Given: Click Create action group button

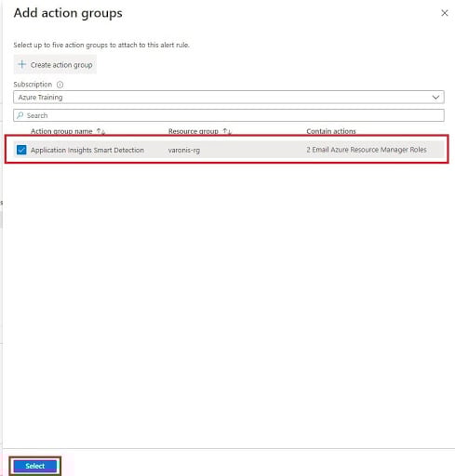Looking at the screenshot, I should point(55,65).
